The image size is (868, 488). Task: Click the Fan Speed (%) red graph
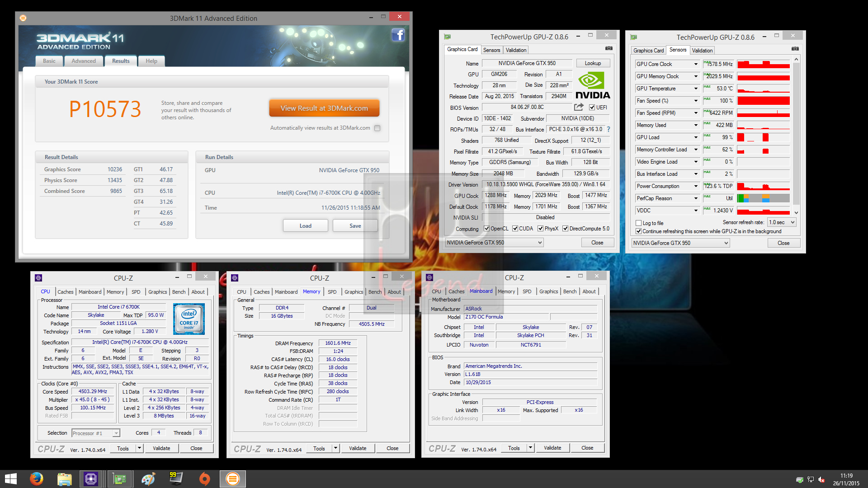763,101
